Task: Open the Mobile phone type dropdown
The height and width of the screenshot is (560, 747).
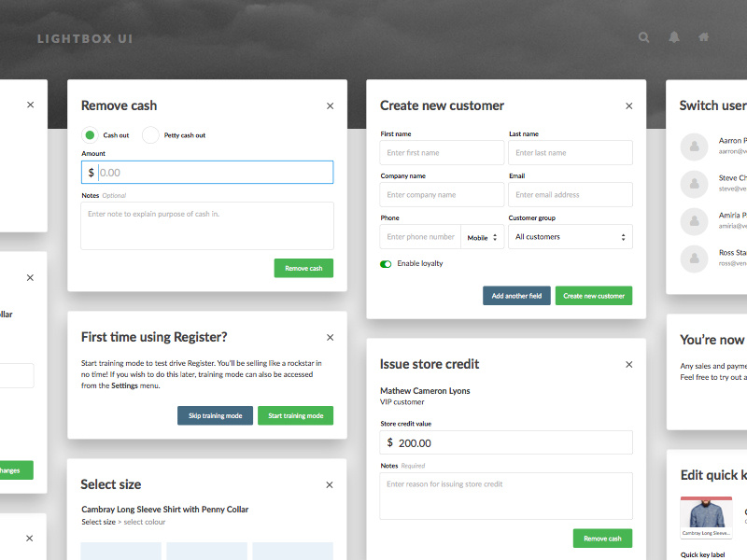Action: coord(482,236)
